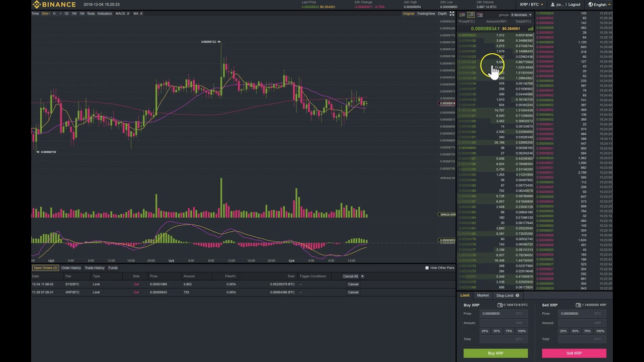Screen dimensions: 644x362
Task: Set chart interval to 1D
Action: point(66,14)
